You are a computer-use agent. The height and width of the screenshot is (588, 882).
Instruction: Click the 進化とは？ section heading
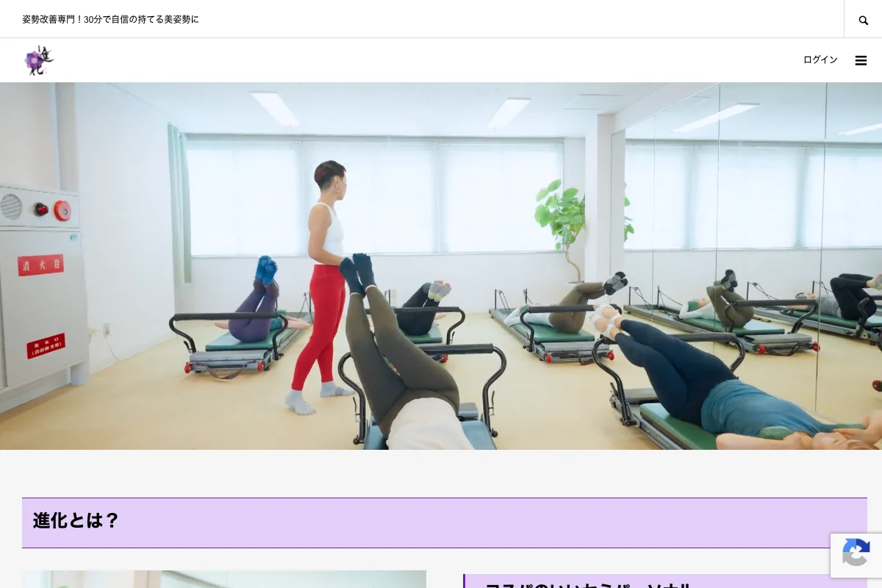76,521
